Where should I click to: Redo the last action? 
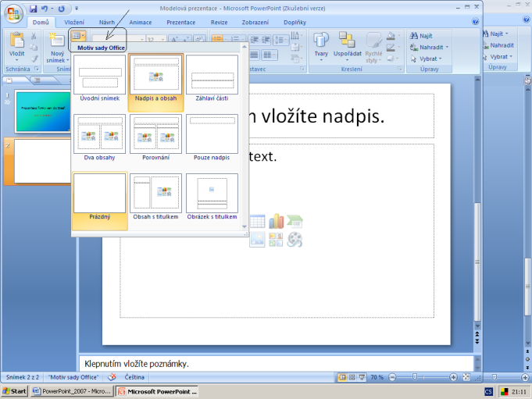(62, 9)
